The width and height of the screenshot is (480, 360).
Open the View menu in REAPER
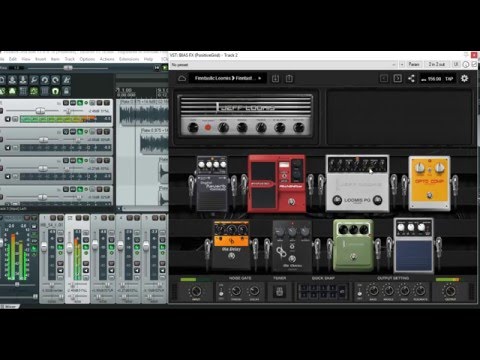26,59
